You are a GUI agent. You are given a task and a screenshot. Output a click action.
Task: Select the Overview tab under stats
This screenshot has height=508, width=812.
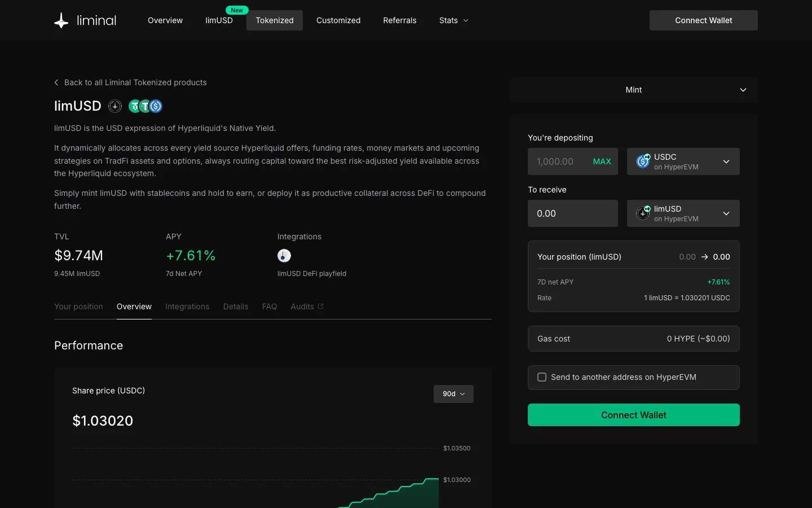[134, 306]
